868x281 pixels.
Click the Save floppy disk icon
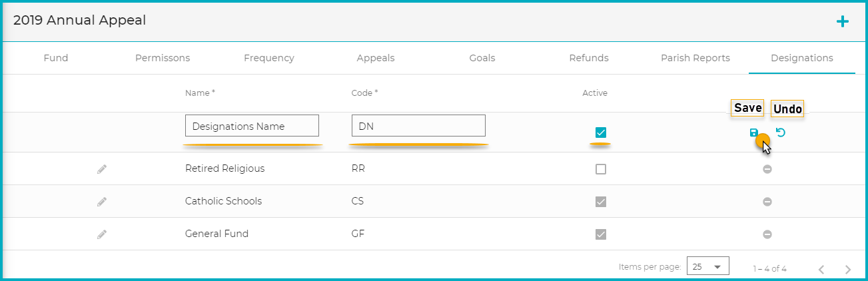pyautogui.click(x=754, y=133)
